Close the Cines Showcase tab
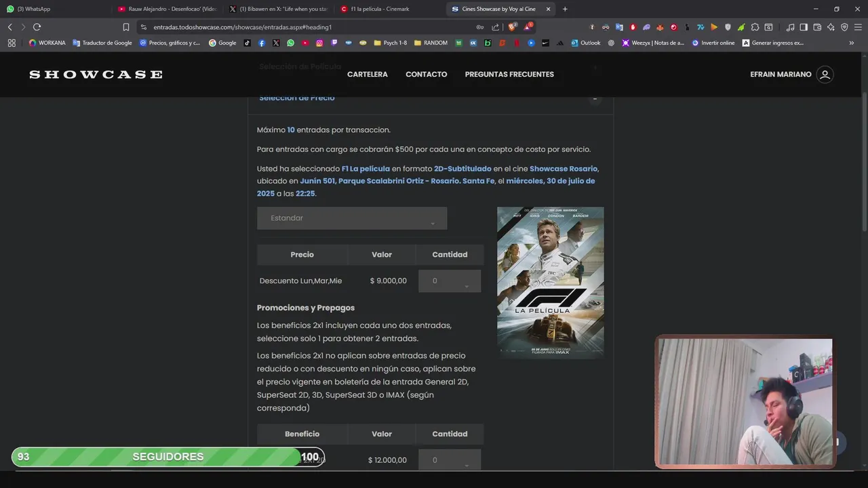 click(548, 9)
